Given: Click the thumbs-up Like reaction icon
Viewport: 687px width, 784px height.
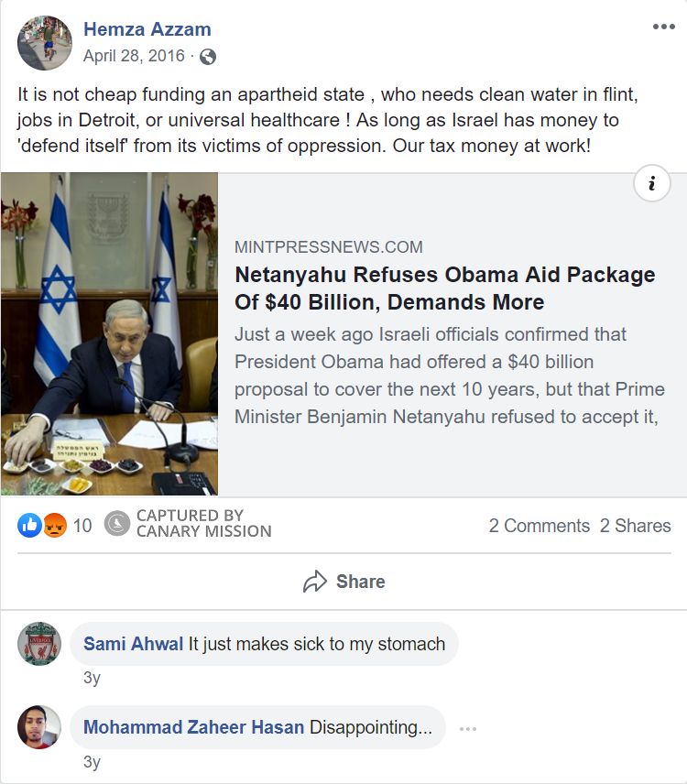Looking at the screenshot, I should (26, 525).
